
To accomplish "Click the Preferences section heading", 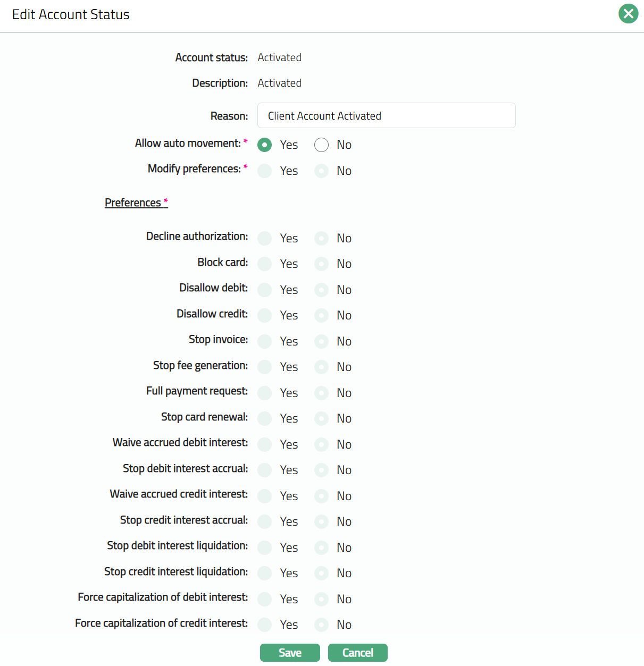I will [133, 203].
